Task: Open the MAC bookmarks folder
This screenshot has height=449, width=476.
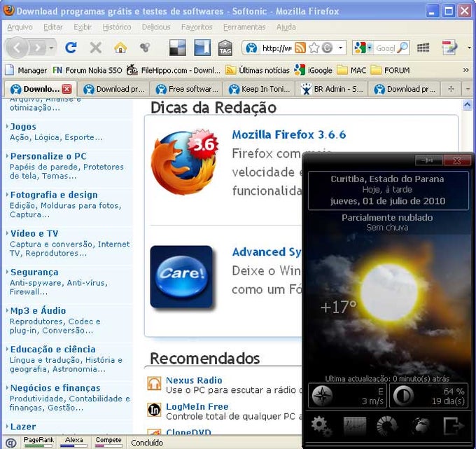Action: [351, 70]
